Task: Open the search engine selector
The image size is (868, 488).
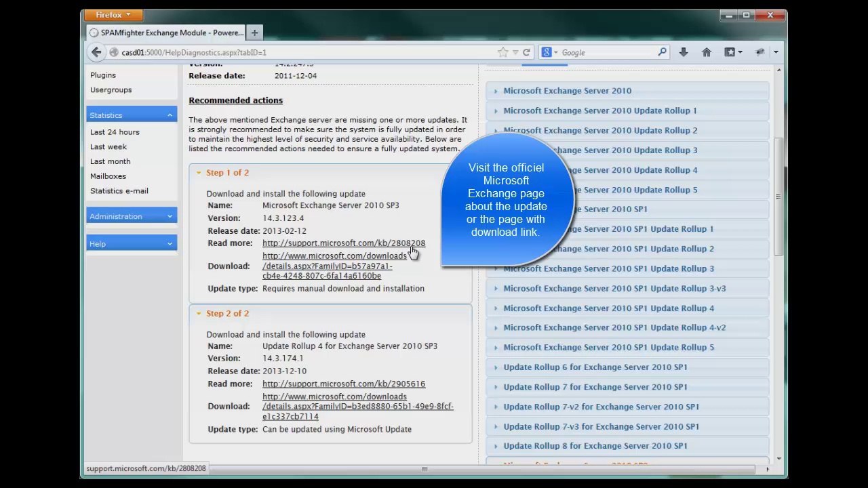Action: pos(549,52)
